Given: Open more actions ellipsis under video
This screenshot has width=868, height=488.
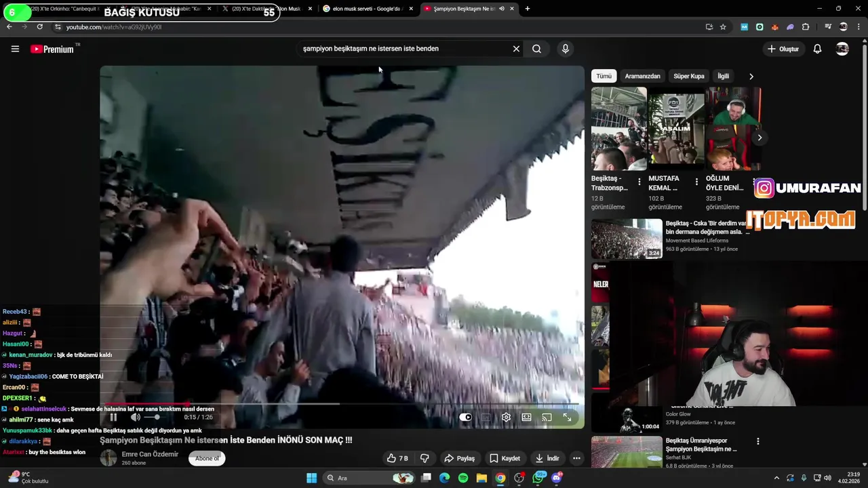Looking at the screenshot, I should (x=576, y=458).
